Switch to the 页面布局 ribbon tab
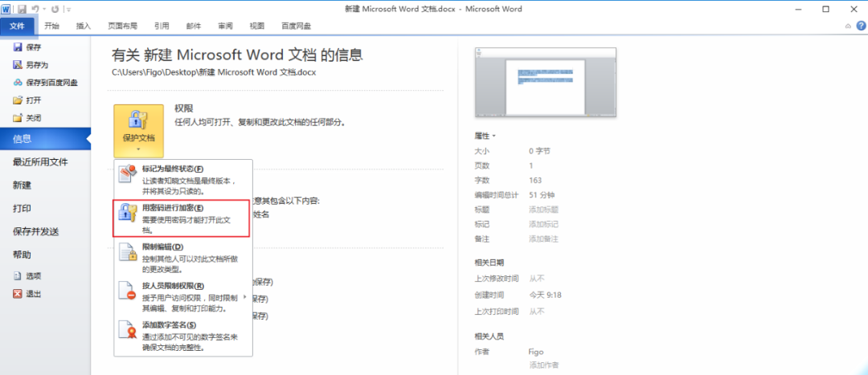The image size is (868, 375). point(122,26)
